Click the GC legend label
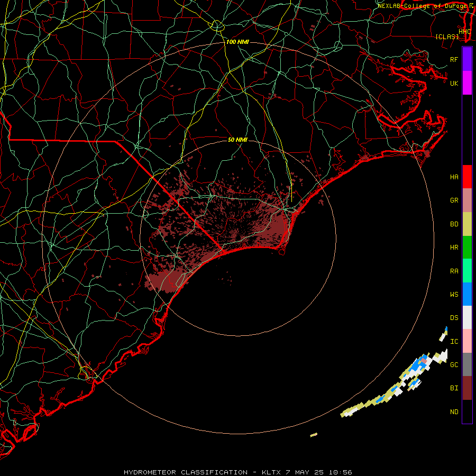Screen dimensions: 476x476 coord(454,364)
